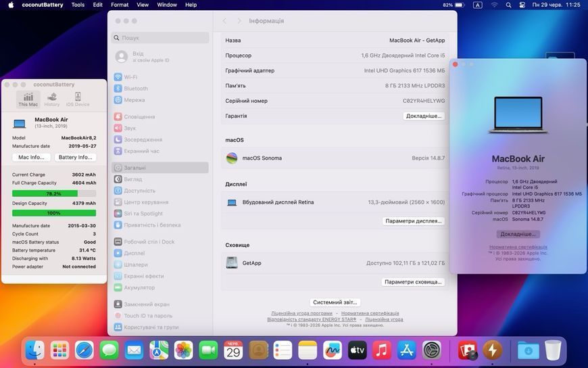The width and height of the screenshot is (588, 368).
Task: Open Spotlight search in menu bar
Action: pos(508,5)
